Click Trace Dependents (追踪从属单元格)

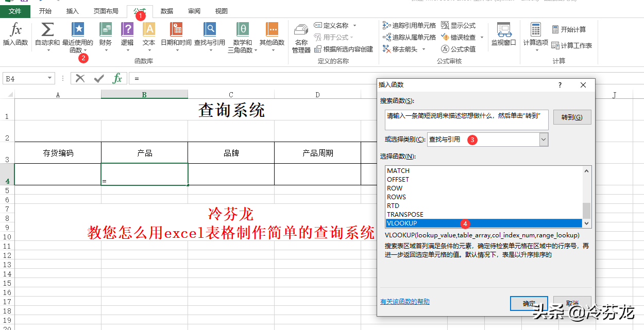(410, 37)
